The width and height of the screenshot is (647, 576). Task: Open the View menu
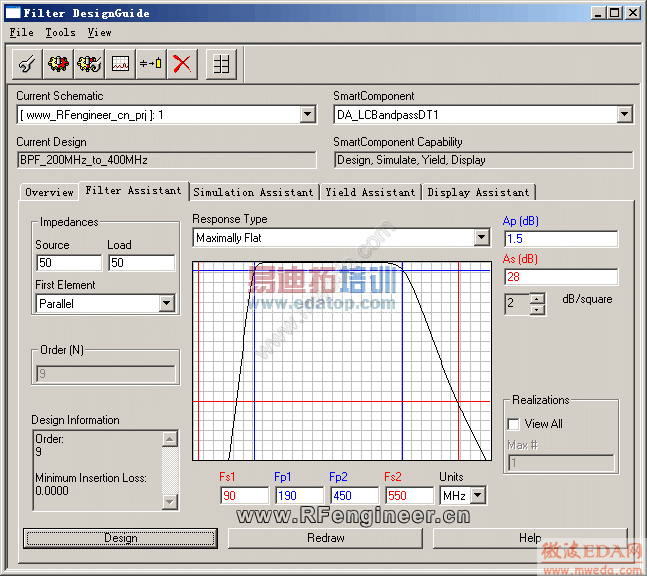tap(99, 32)
